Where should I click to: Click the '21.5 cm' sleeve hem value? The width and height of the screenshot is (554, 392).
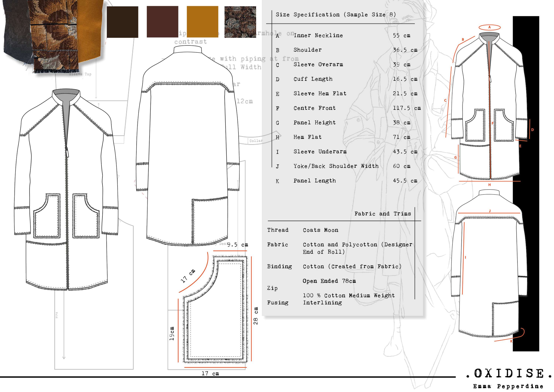(405, 93)
